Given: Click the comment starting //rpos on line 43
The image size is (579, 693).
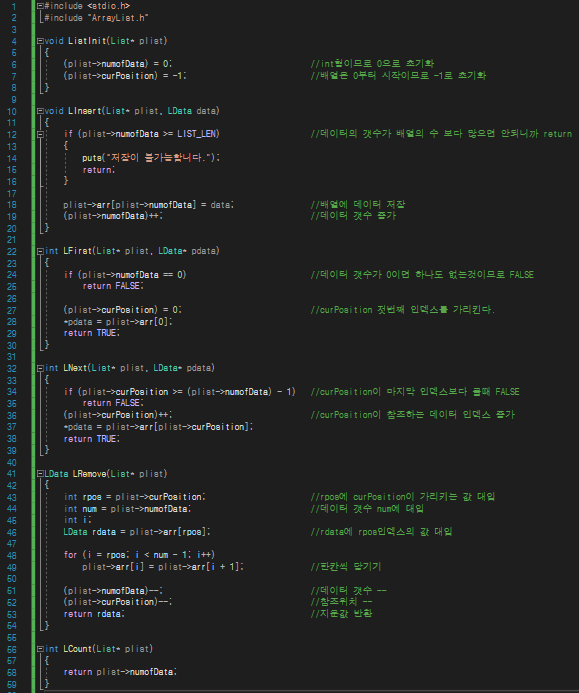Looking at the screenshot, I should 403,497.
